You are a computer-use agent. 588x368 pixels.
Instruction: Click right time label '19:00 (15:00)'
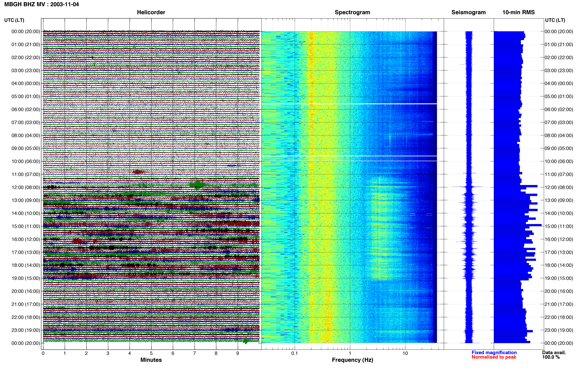click(559, 278)
